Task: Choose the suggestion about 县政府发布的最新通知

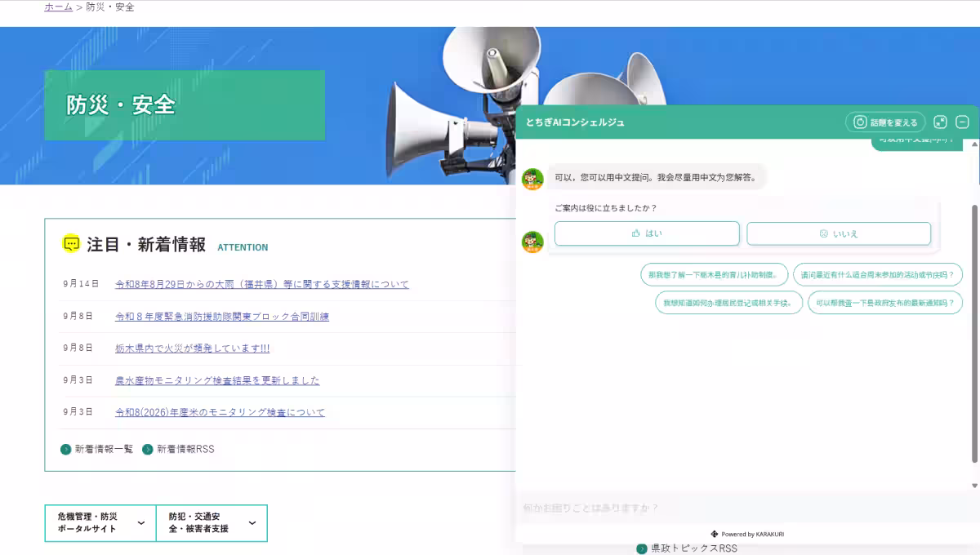Action: [885, 303]
